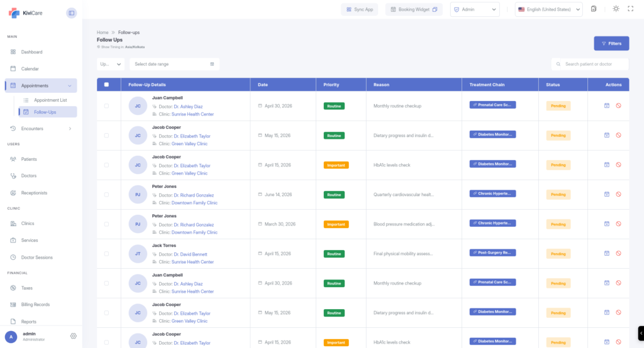Click calendar action icon for Jack Torres row

pos(607,253)
